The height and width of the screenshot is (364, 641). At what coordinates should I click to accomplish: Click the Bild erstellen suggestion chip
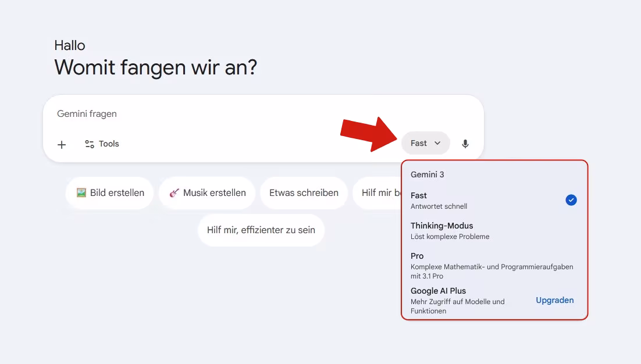click(x=110, y=193)
